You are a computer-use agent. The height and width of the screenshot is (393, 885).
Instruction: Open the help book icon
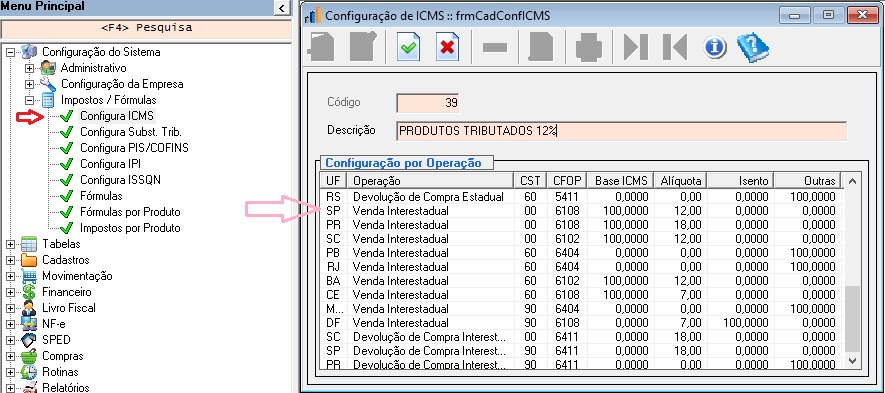[x=753, y=47]
